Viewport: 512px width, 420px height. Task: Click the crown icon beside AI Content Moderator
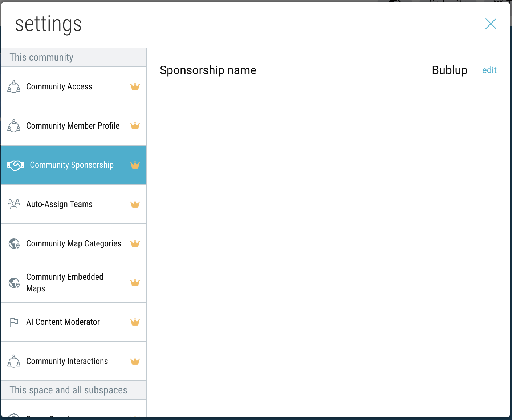click(x=135, y=322)
